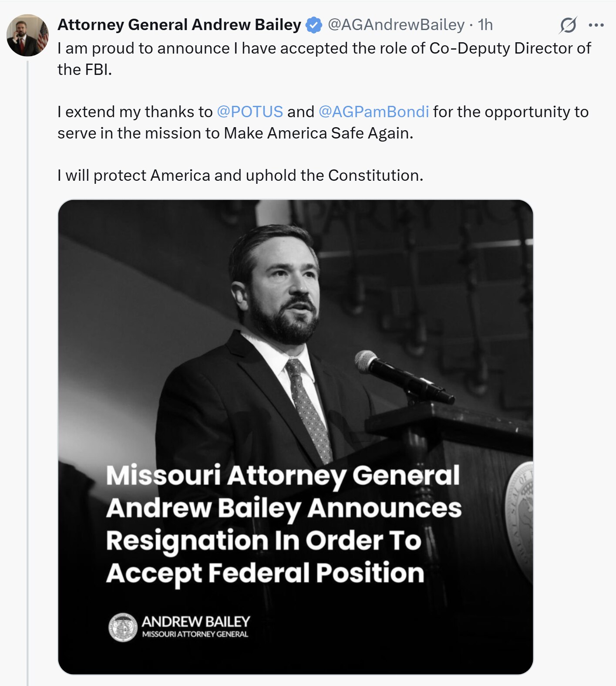Click the display name Attorney General Andrew Bailey

click(178, 26)
